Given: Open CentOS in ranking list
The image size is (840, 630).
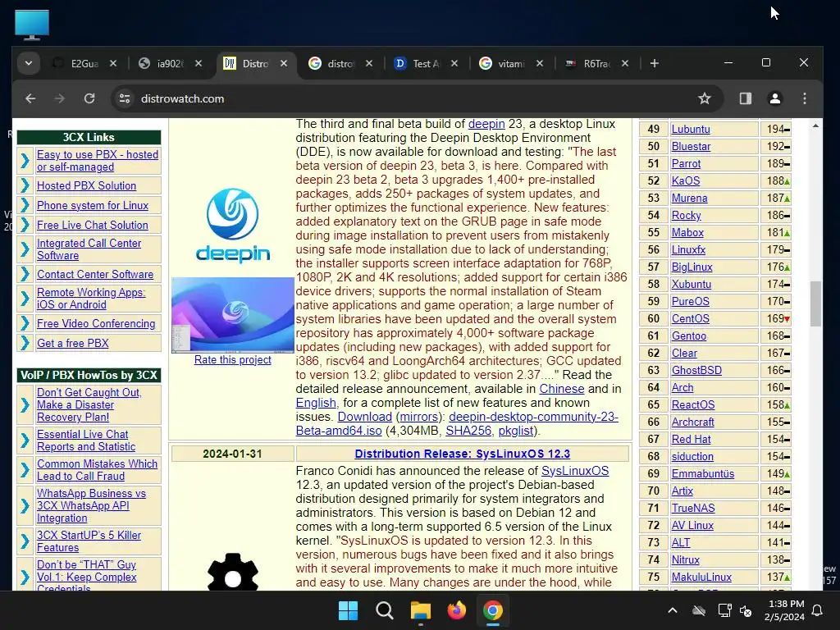Looking at the screenshot, I should pos(690,319).
